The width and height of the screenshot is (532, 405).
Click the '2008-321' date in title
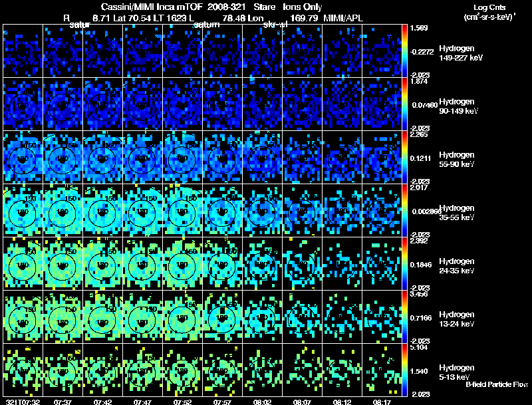(x=225, y=7)
